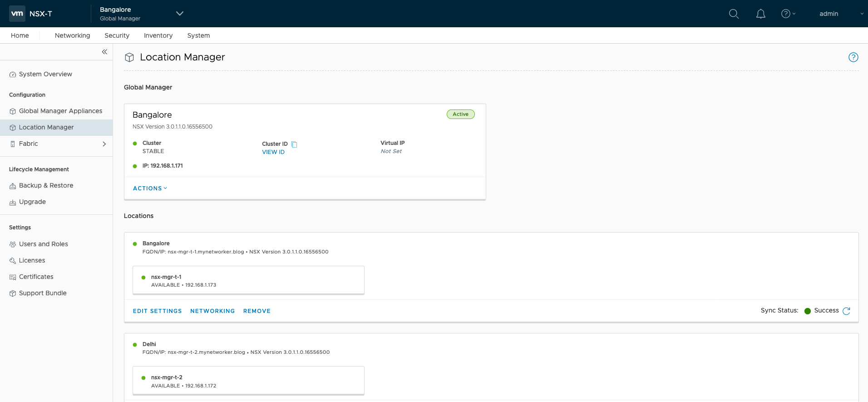Image resolution: width=868 pixels, height=402 pixels.
Task: Copy the Cluster ID with copy icon
Action: click(x=294, y=144)
